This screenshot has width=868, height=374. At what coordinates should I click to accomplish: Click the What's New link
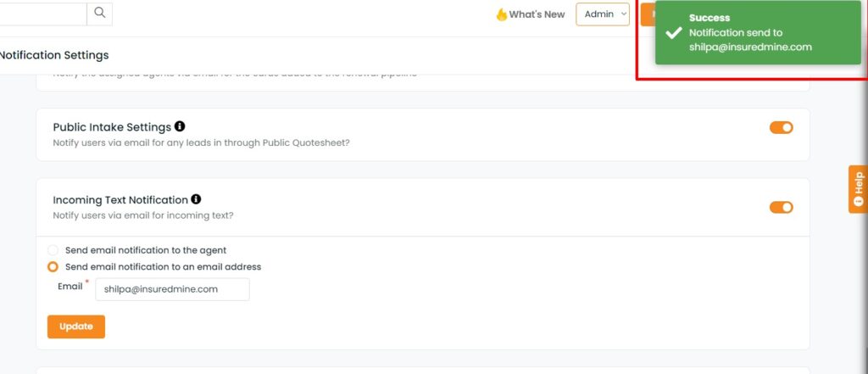pos(537,14)
